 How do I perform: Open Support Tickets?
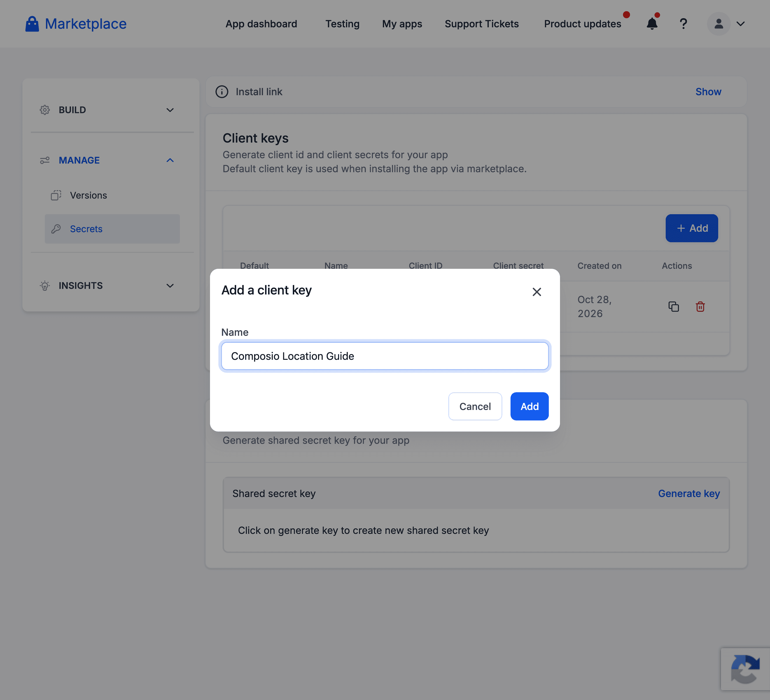tap(481, 24)
